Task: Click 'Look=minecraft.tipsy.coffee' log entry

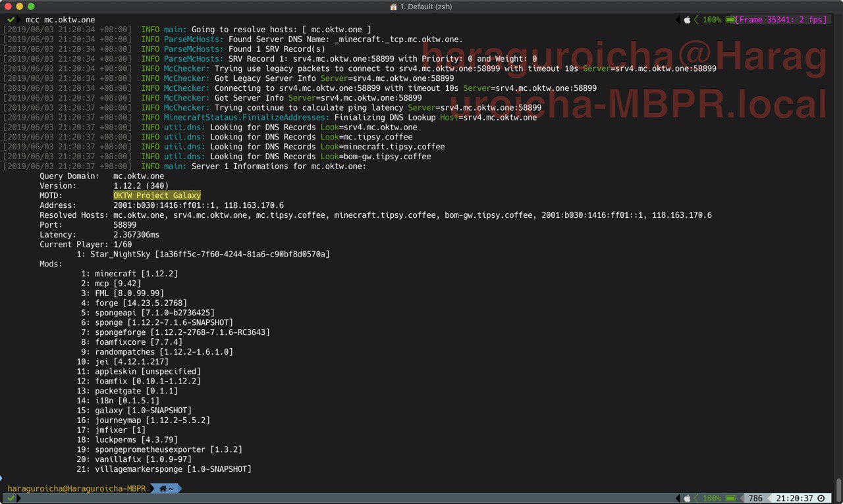Action: point(383,147)
